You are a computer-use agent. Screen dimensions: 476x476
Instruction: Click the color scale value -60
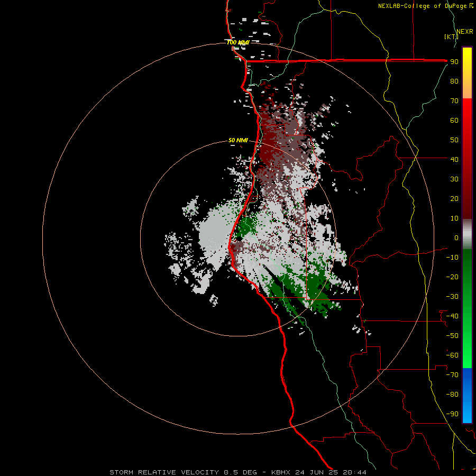pyautogui.click(x=452, y=355)
